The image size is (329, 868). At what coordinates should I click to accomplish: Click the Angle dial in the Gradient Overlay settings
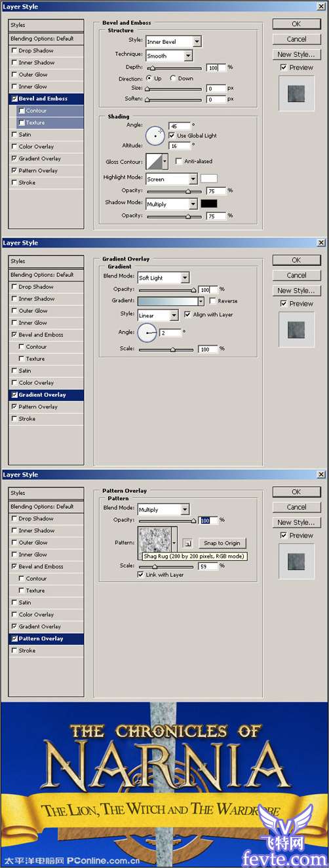coord(147,333)
